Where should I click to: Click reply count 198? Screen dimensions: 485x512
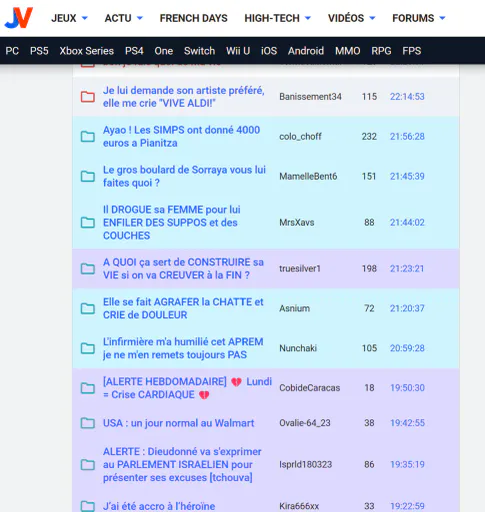369,269
